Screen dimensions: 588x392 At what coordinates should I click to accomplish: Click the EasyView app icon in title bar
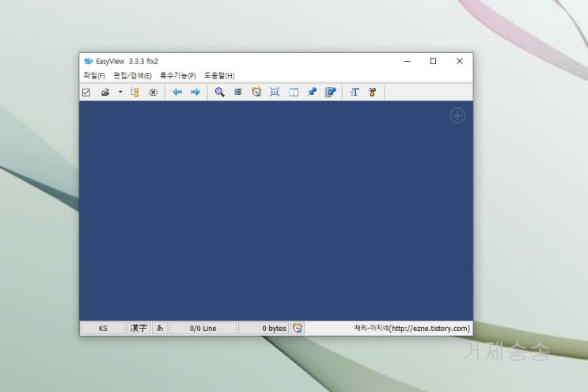point(88,61)
